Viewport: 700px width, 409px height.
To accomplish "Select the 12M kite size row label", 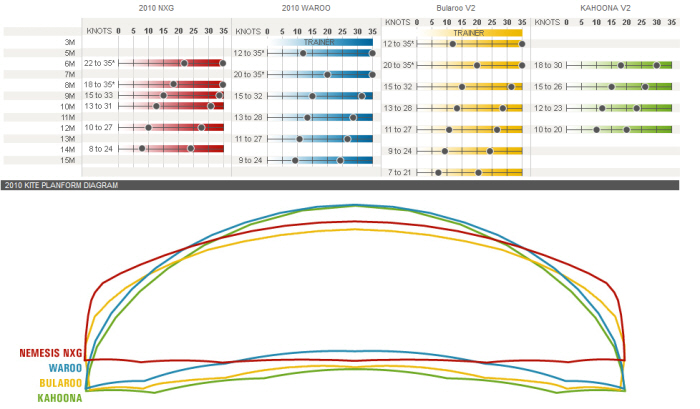I will (x=68, y=128).
